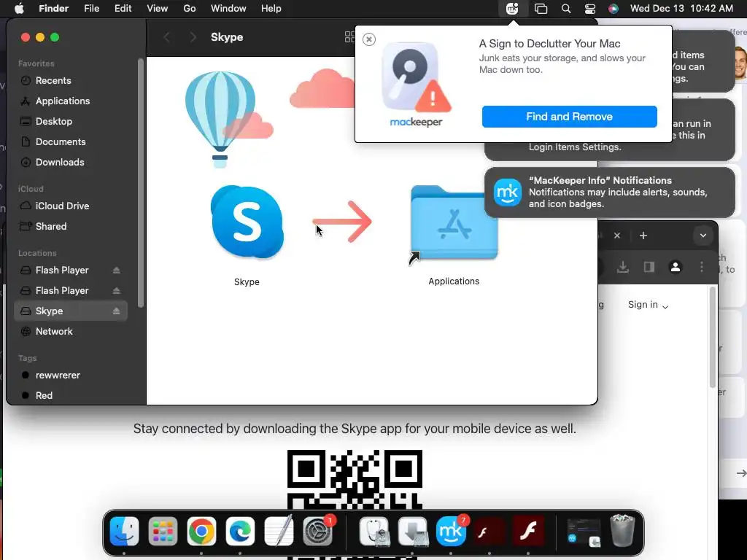Select the Red tag in sidebar
The width and height of the screenshot is (747, 560).
[71, 395]
